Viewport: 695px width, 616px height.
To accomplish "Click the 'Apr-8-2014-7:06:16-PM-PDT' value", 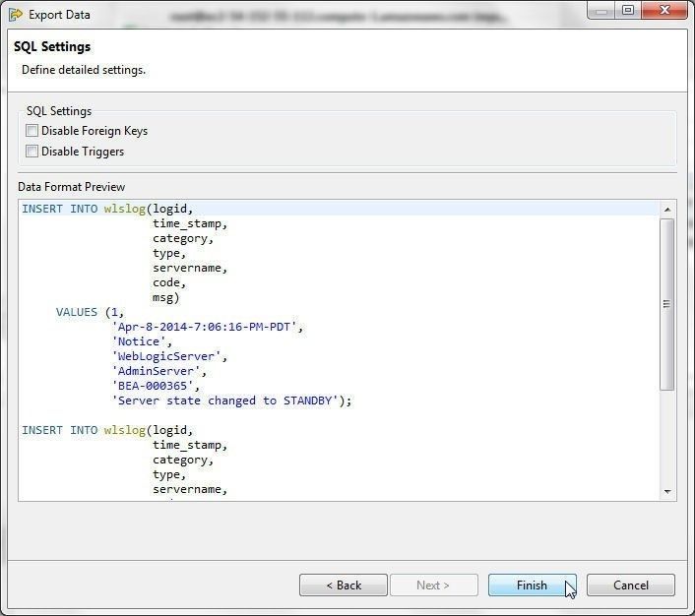I will 204,327.
